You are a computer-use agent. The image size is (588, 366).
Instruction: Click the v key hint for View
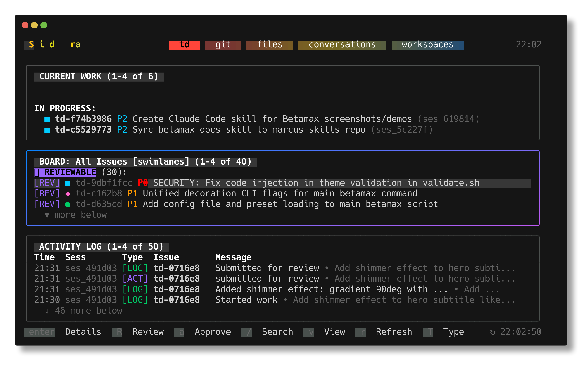(x=308, y=332)
